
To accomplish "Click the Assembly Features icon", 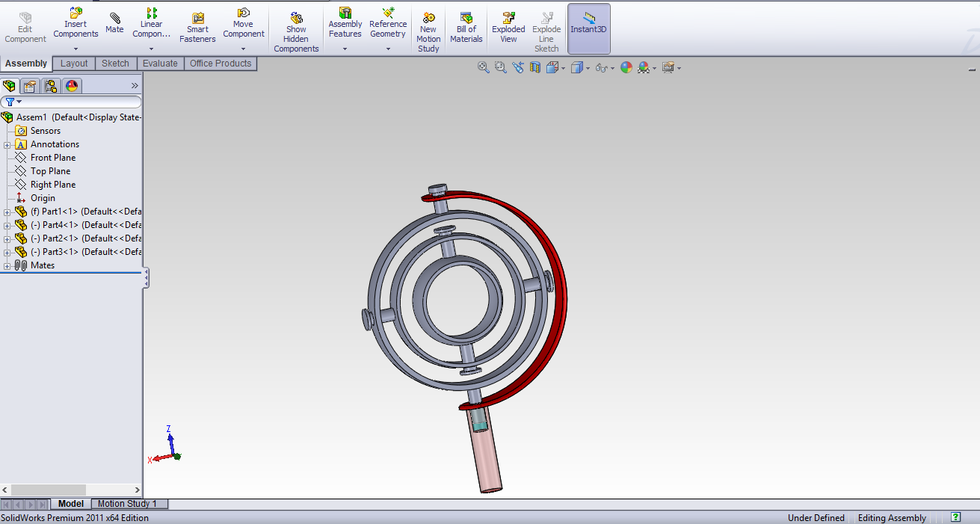I will [x=345, y=13].
